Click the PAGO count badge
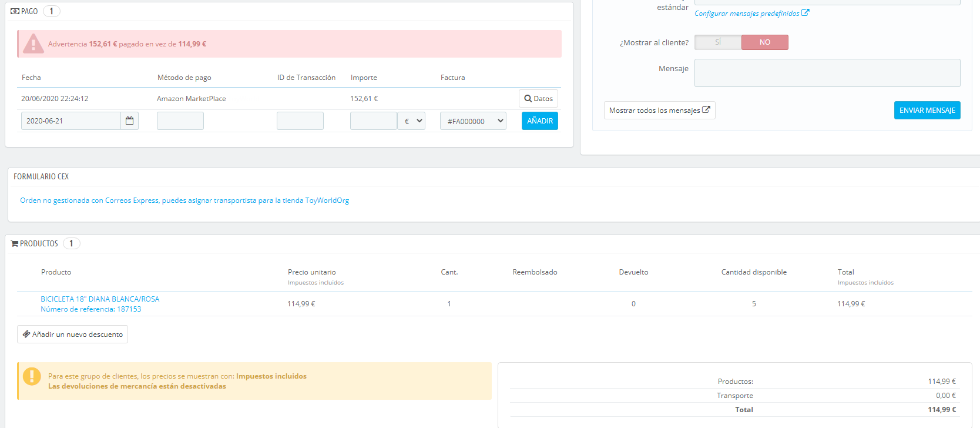This screenshot has height=428, width=980. coord(52,11)
